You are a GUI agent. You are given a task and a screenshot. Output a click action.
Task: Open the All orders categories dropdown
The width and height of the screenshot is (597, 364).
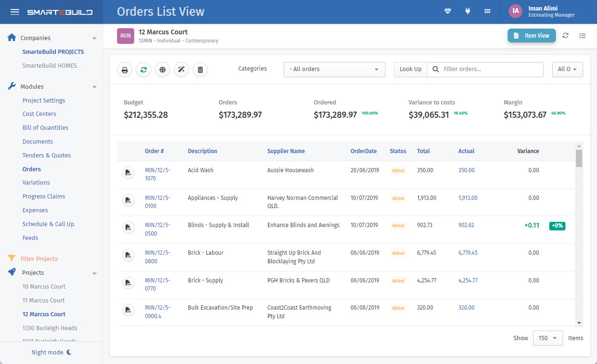coord(334,69)
